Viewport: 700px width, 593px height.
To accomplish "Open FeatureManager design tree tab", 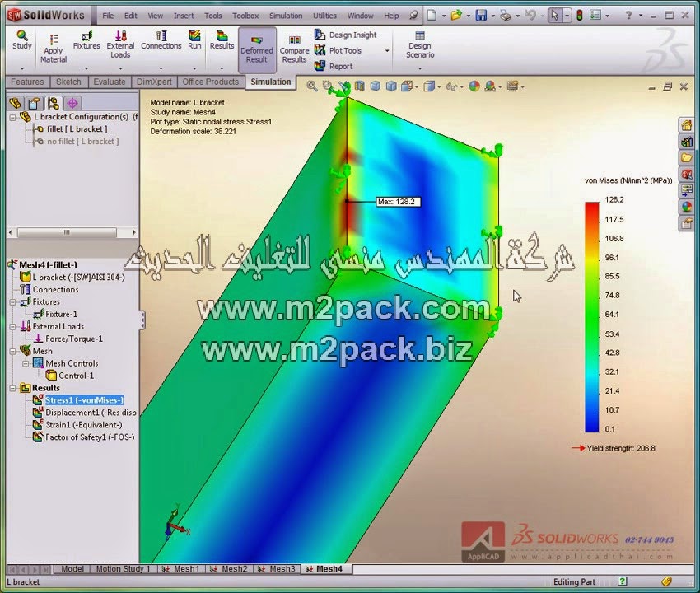I will (x=16, y=103).
